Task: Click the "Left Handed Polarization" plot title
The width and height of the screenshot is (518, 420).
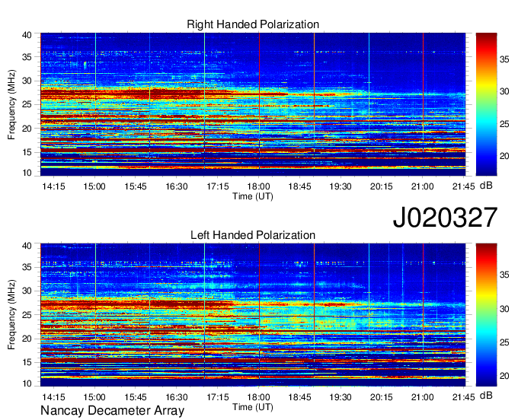Action: point(253,235)
